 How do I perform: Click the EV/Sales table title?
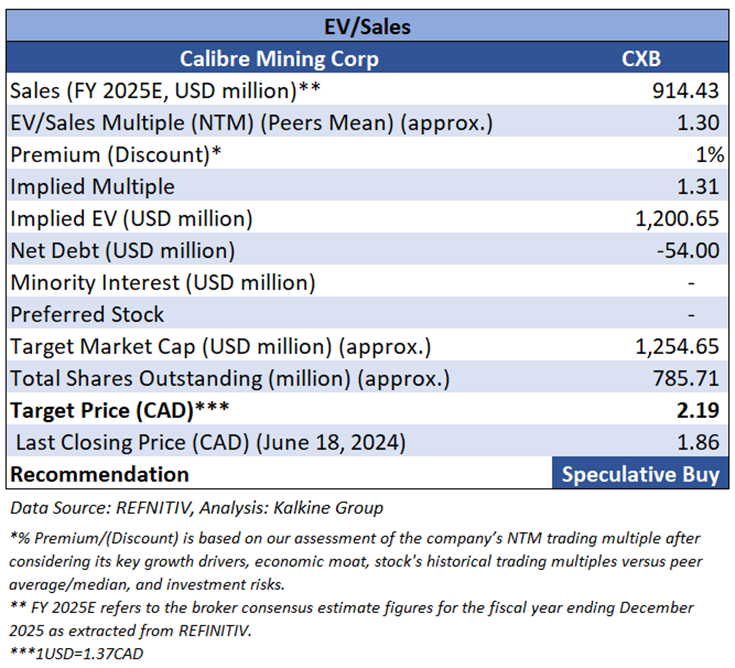tap(367, 27)
